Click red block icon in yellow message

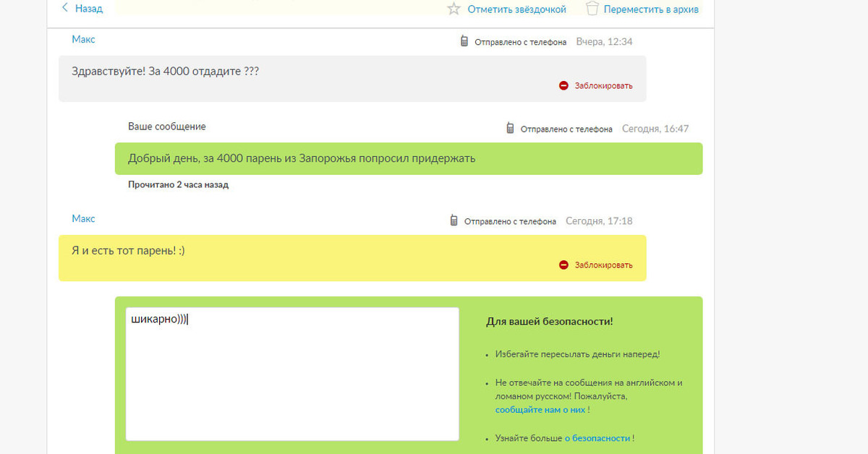[563, 265]
